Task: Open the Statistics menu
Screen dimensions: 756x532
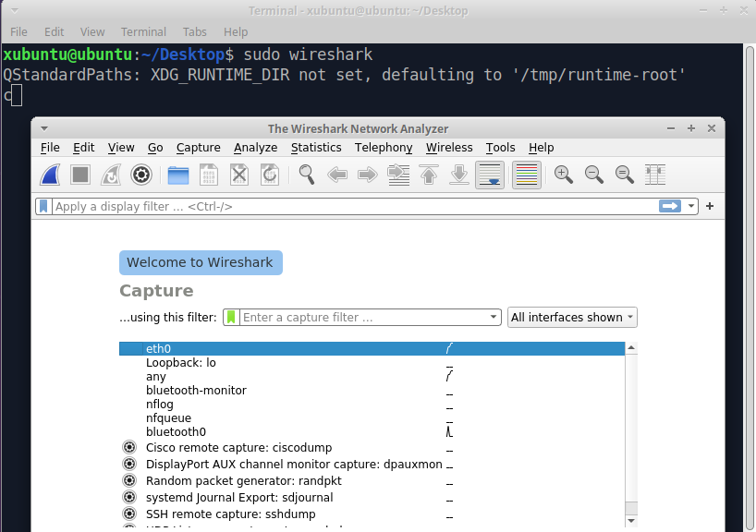Action: coord(316,148)
